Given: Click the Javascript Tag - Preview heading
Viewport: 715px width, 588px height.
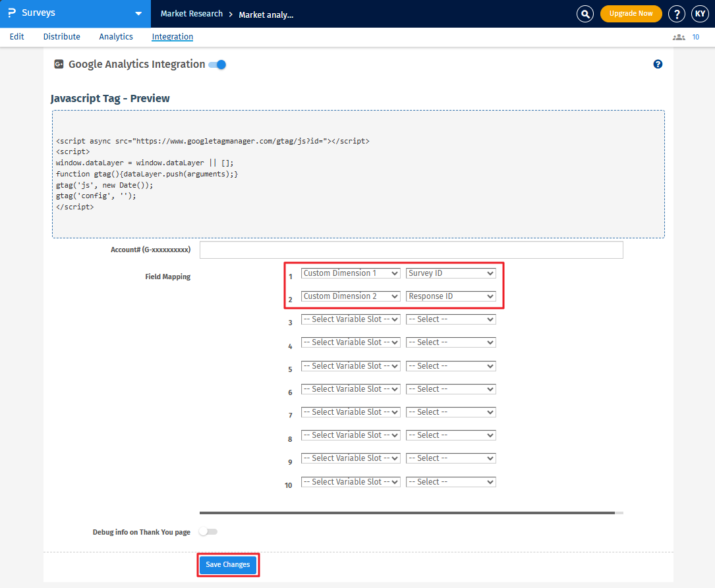Looking at the screenshot, I should tap(110, 98).
